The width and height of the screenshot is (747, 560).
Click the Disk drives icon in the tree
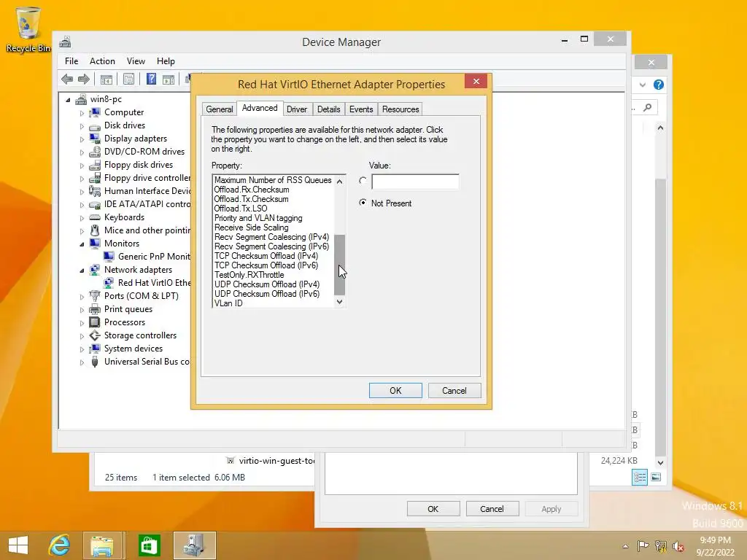pos(95,125)
